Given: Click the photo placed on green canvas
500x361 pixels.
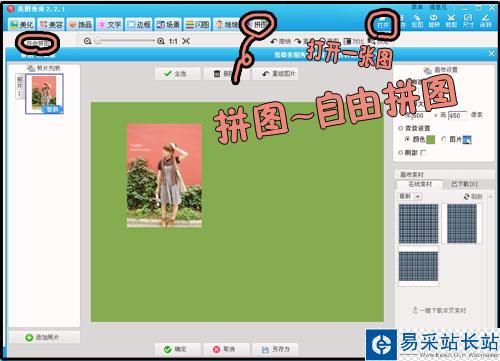Looking at the screenshot, I should [164, 176].
